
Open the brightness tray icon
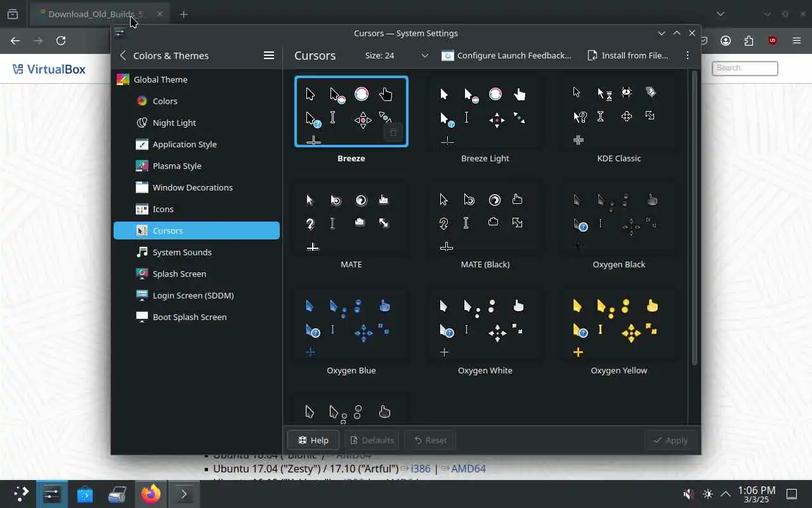708,494
